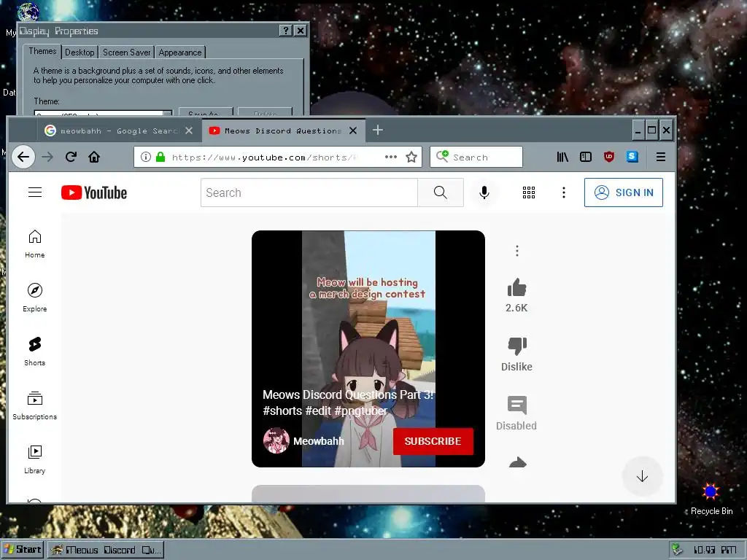Viewport: 747px width, 560px height.
Task: Open the uBlock Origin extension icon
Action: [609, 157]
